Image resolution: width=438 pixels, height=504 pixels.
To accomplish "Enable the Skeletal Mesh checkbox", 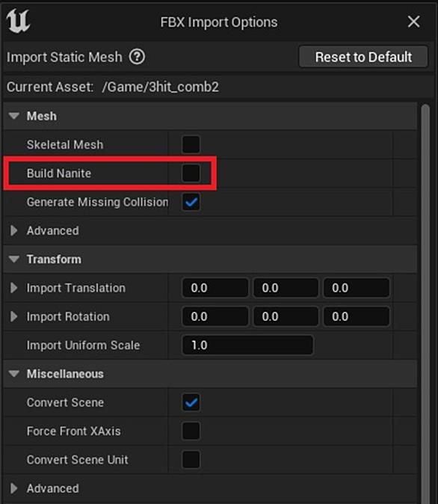I will pos(191,144).
